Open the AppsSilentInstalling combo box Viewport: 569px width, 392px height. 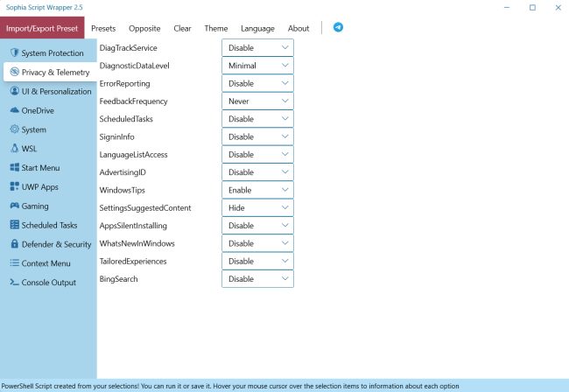(257, 226)
